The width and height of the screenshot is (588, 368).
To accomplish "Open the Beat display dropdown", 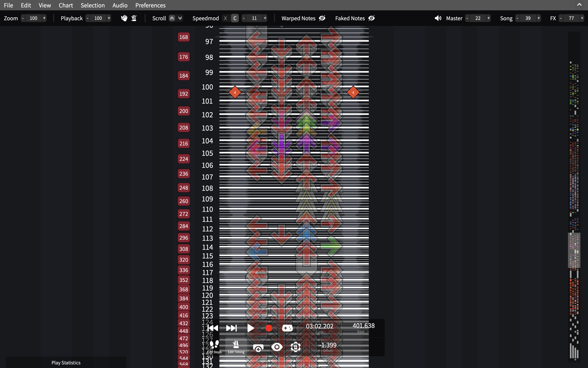I will tap(363, 332).
